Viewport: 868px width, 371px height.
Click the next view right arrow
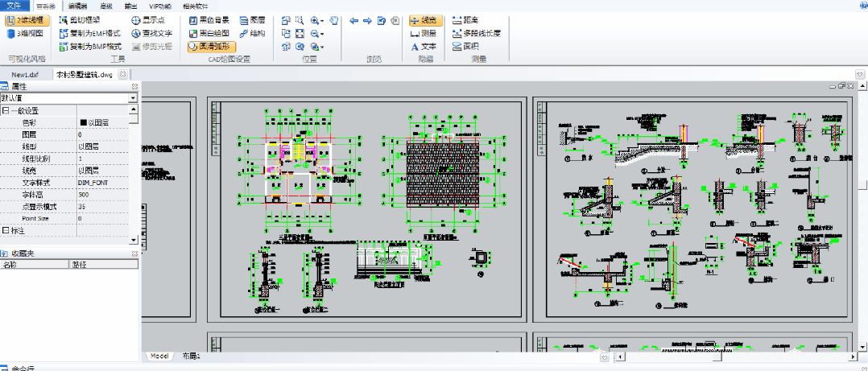[x=367, y=20]
